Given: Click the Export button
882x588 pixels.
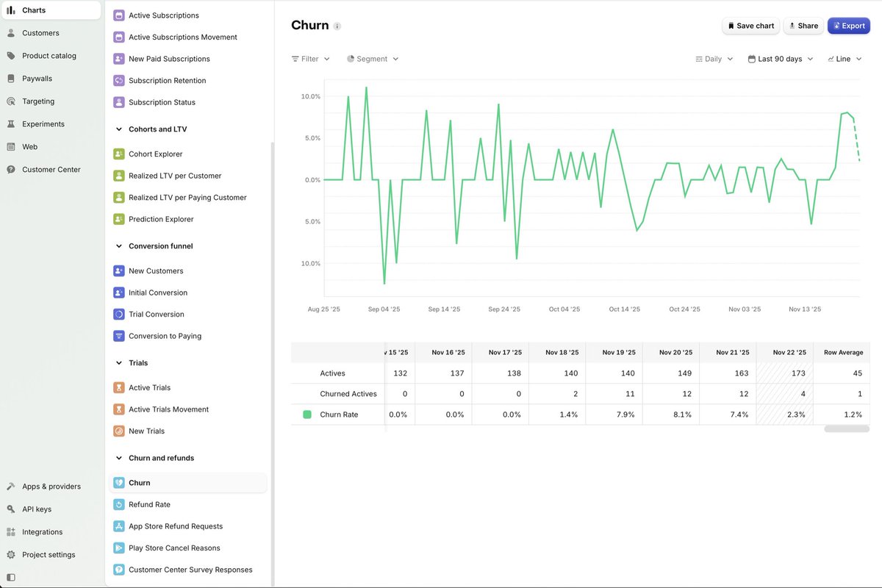Looking at the screenshot, I should pos(849,26).
